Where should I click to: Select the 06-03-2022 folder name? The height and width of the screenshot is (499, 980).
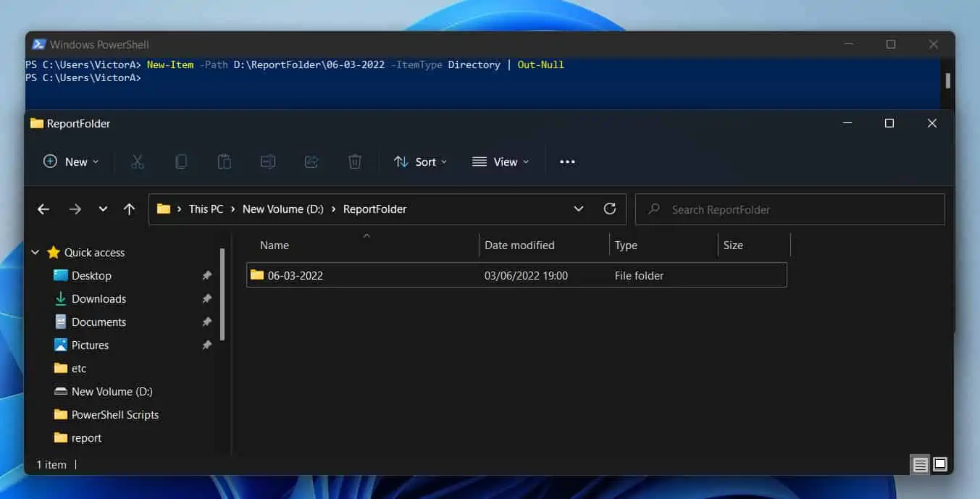(x=296, y=275)
